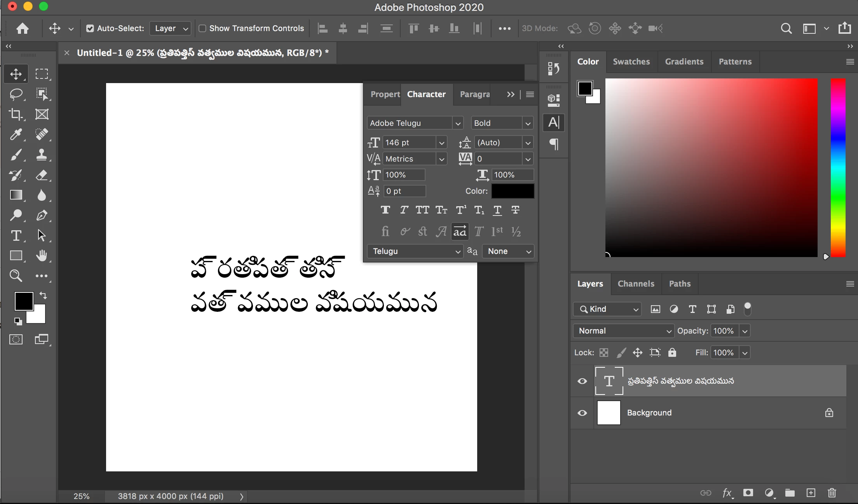Screen dimensions: 858x504
Task: Click the 146 pt font size field
Action: point(408,143)
